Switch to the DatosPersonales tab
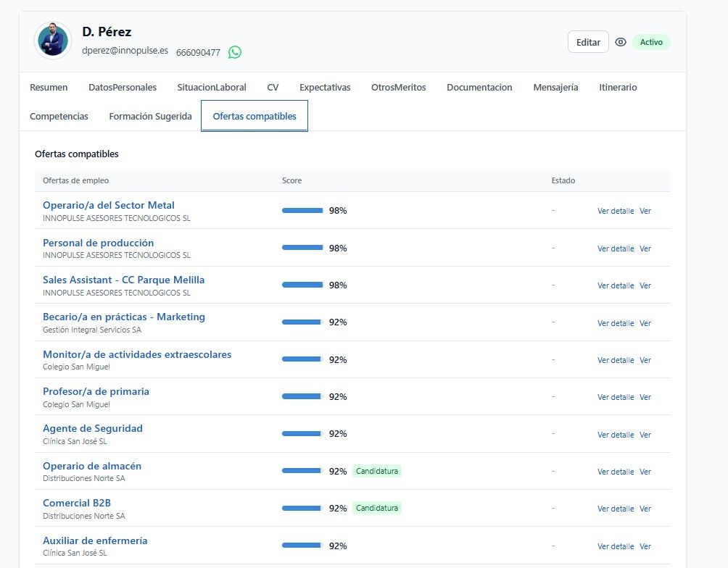Screen dimensions: 728x568 coord(123,87)
